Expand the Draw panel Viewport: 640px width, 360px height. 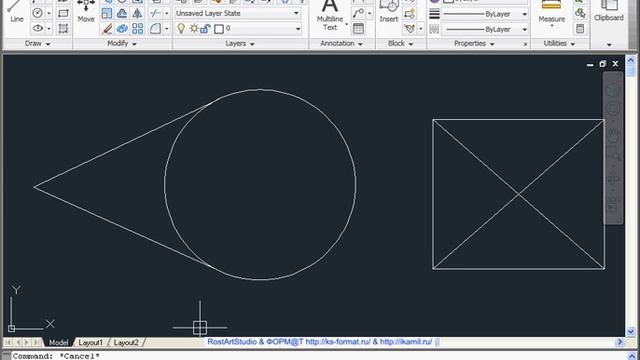click(37, 43)
